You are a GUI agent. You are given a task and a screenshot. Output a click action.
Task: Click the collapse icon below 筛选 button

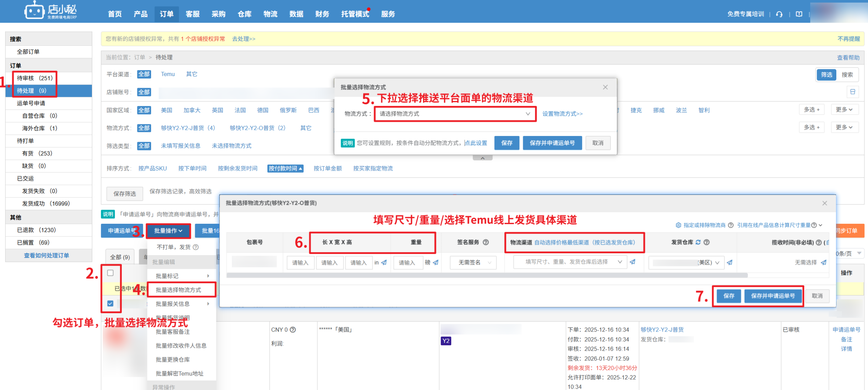tap(853, 92)
